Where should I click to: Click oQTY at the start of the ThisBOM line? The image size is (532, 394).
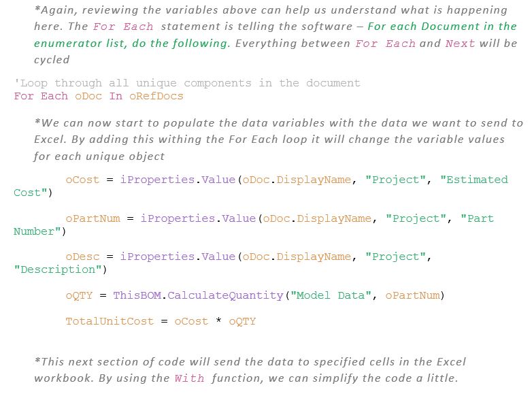79,295
